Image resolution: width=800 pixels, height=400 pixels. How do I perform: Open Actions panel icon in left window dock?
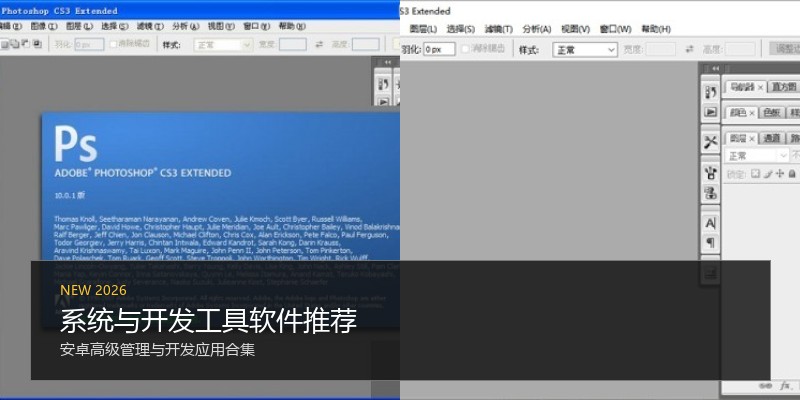pos(383,101)
